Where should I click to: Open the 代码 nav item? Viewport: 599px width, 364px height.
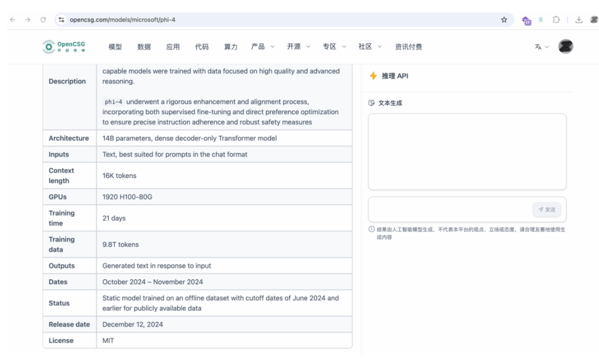[x=202, y=47]
